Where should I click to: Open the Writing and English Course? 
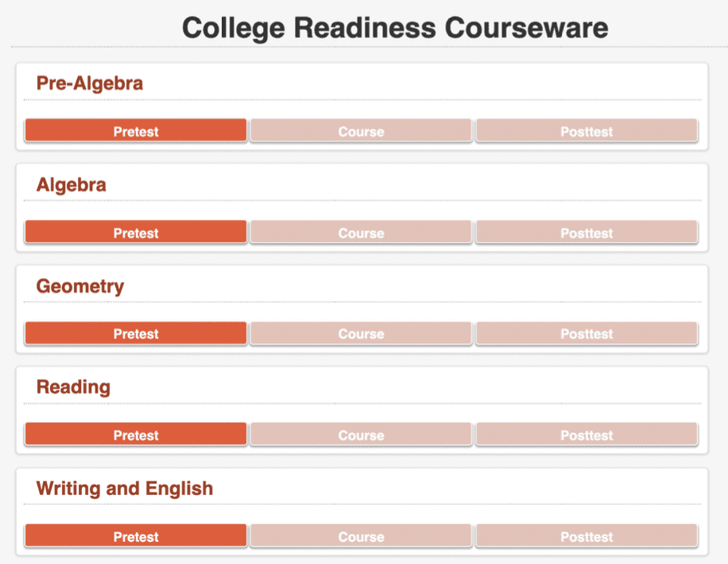click(x=361, y=537)
